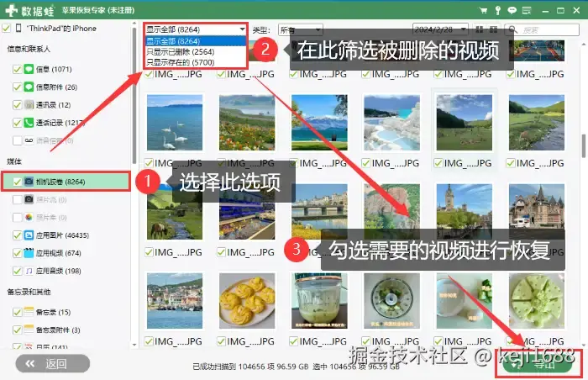The height and width of the screenshot is (380, 588).
Task: Open the snowy mountain lake thumbnail
Action: (319, 123)
